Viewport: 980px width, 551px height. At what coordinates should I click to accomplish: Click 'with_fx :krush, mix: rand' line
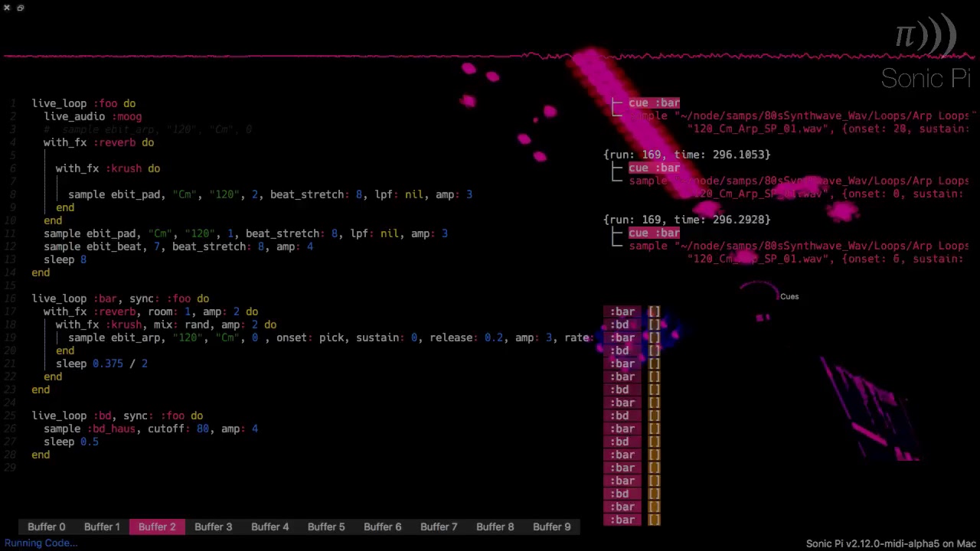click(166, 324)
